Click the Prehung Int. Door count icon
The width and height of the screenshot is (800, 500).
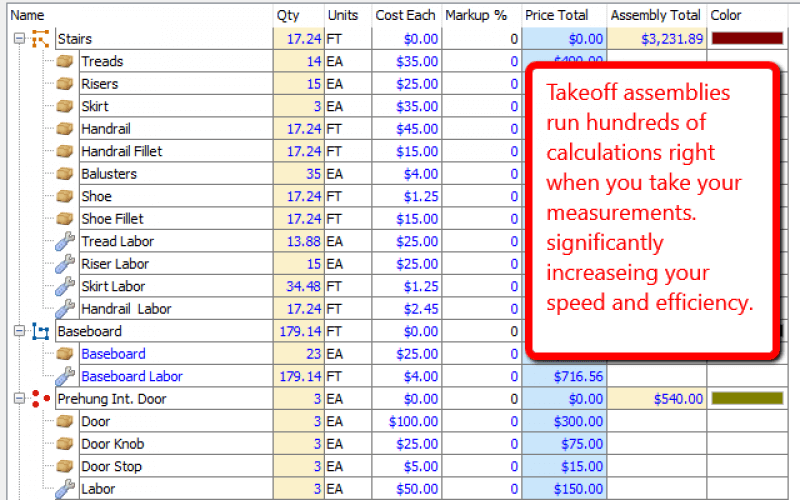pyautogui.click(x=40, y=398)
